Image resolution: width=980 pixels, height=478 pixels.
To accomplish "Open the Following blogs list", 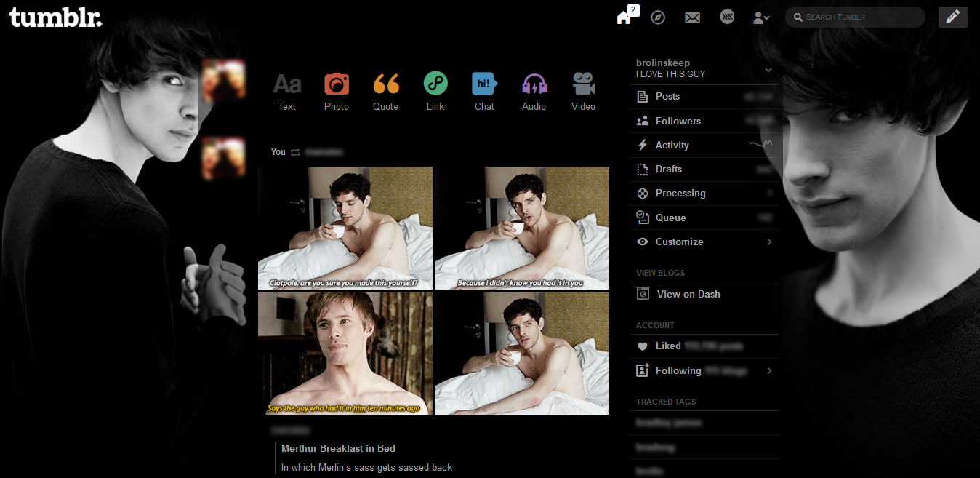I will point(704,370).
